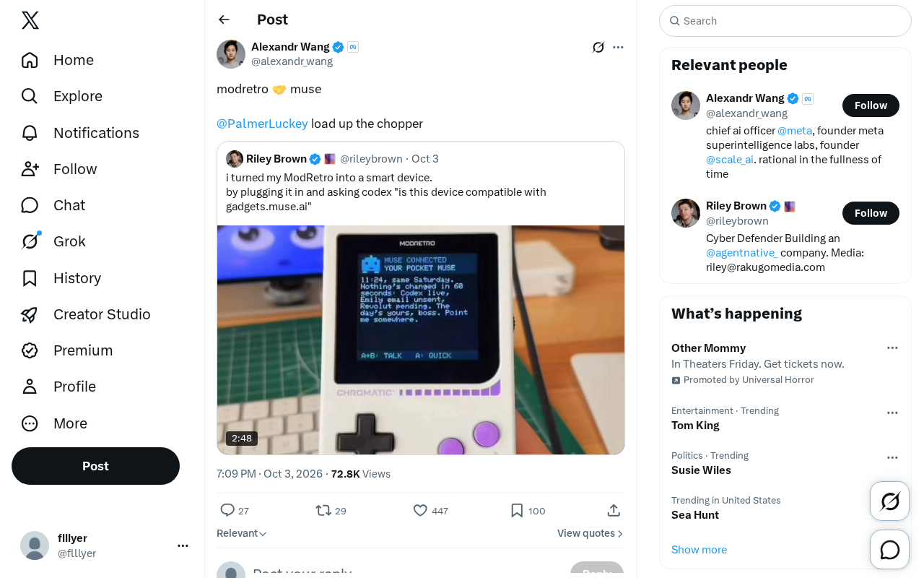Click the Search input field
This screenshot has height=578, width=924.
coord(785,21)
